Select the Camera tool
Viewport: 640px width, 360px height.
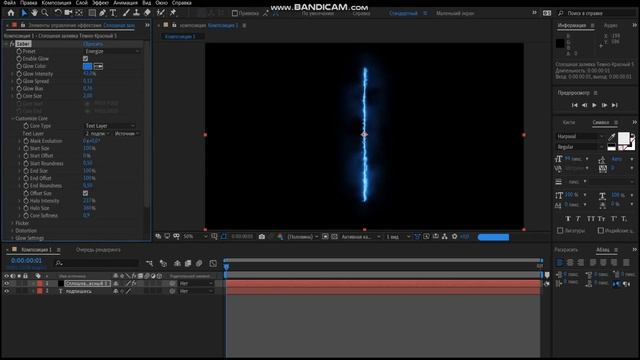pyautogui.click(x=68, y=13)
